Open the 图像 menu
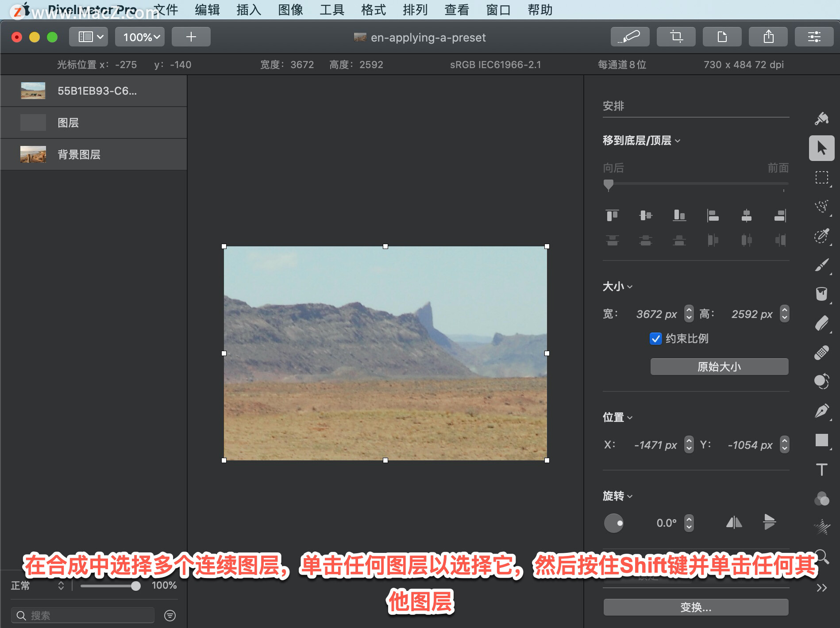 [290, 10]
